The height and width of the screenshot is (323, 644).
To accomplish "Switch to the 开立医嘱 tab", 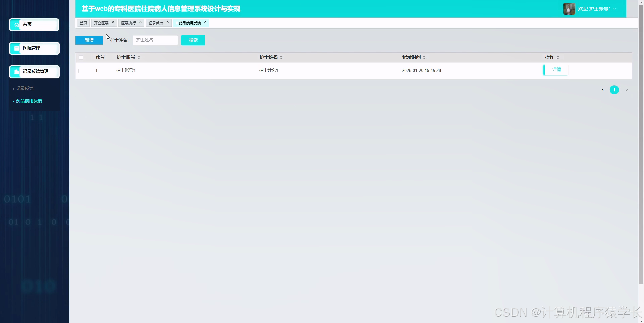I will tap(101, 23).
